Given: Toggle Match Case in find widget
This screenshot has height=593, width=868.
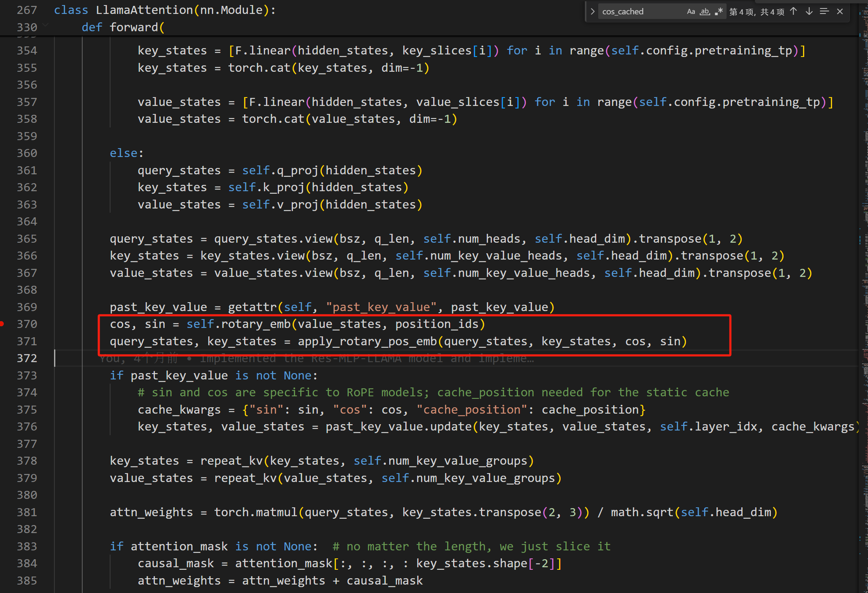Looking at the screenshot, I should 691,12.
